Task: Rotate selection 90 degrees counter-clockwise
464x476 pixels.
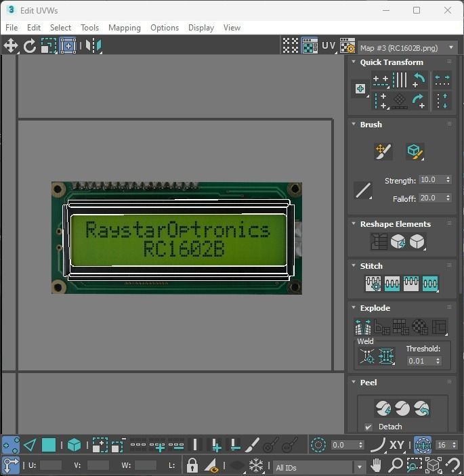Action: tap(419, 80)
